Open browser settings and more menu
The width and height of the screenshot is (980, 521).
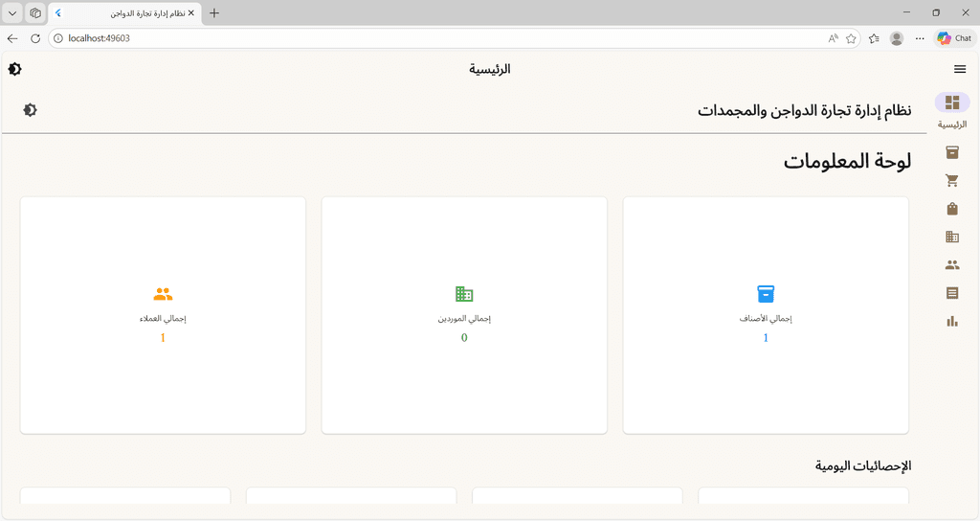point(920,38)
